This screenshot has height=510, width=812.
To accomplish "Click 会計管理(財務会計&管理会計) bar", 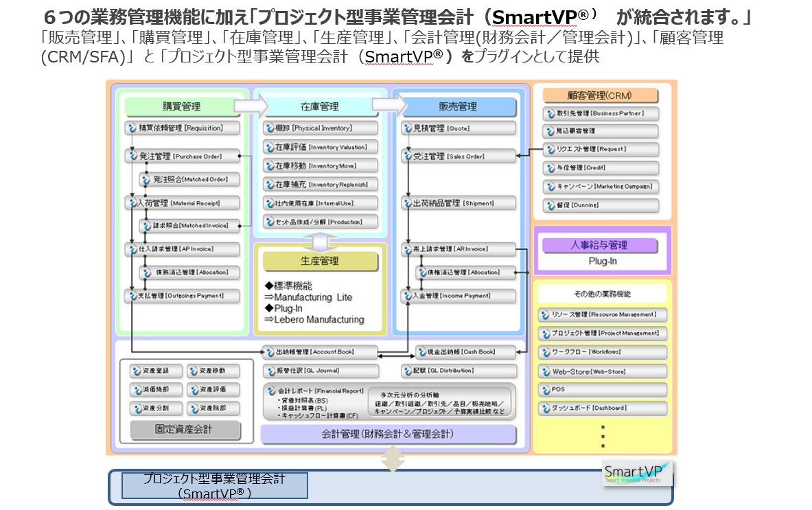I will 388,434.
